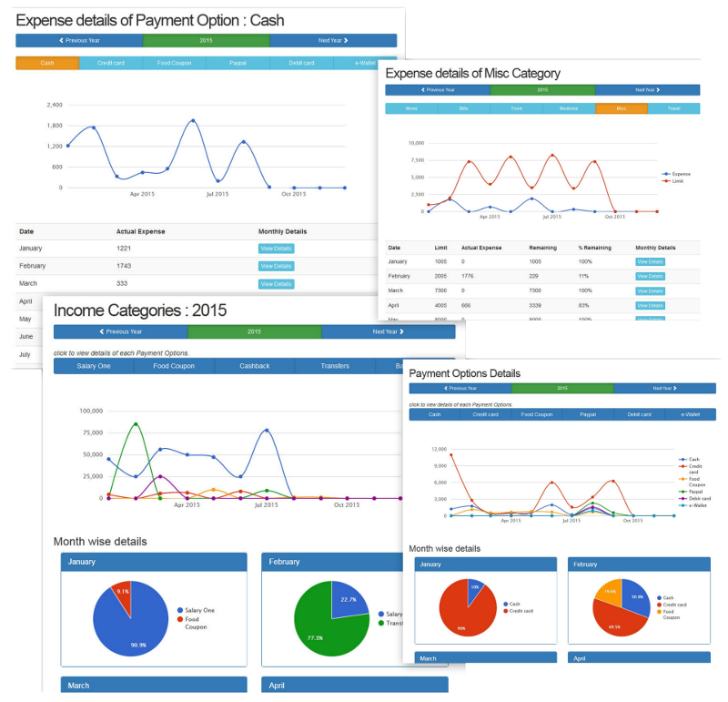Viewport: 728px width, 702px height.
Task: Go to Previous Year in Income Categories panel
Action: point(121,331)
